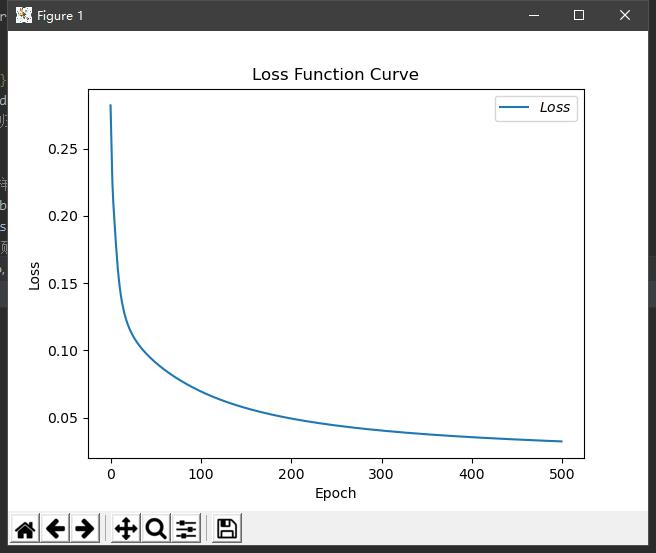Minimize the Figure 1 window
Viewport: 656px width, 553px height.
click(534, 15)
